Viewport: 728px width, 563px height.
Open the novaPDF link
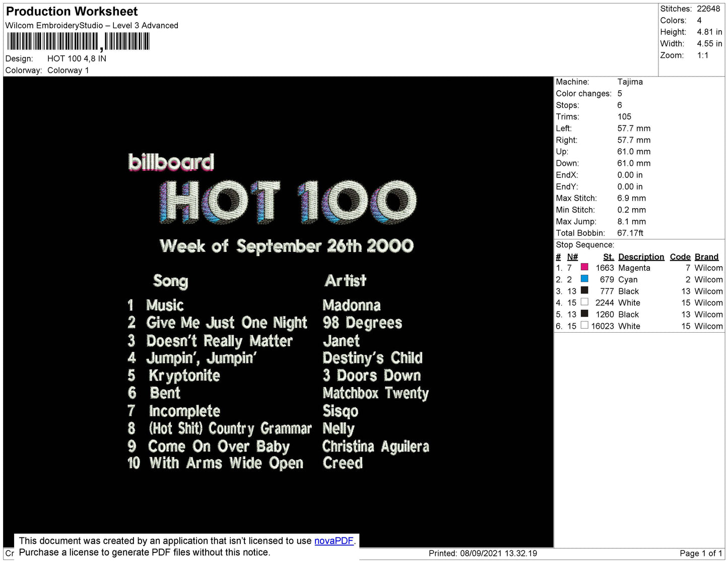click(334, 541)
